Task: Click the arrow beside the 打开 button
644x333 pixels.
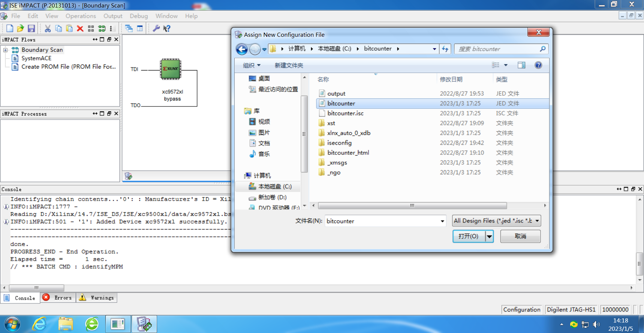Action: 490,236
